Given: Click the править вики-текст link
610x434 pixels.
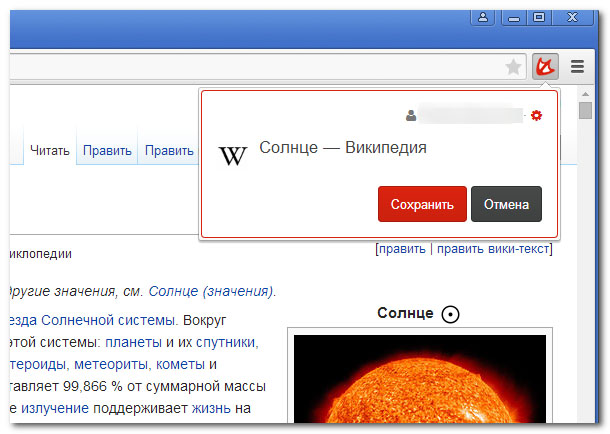Looking at the screenshot, I should click(x=493, y=249).
